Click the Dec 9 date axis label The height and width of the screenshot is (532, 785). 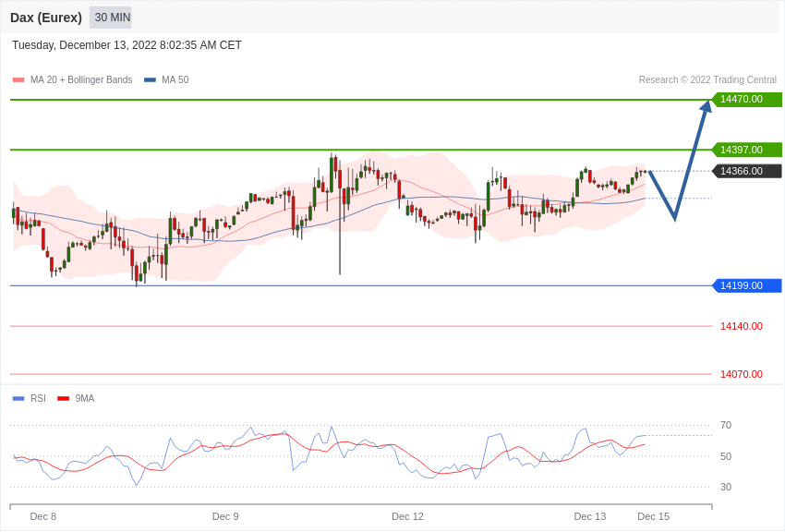pos(225,516)
